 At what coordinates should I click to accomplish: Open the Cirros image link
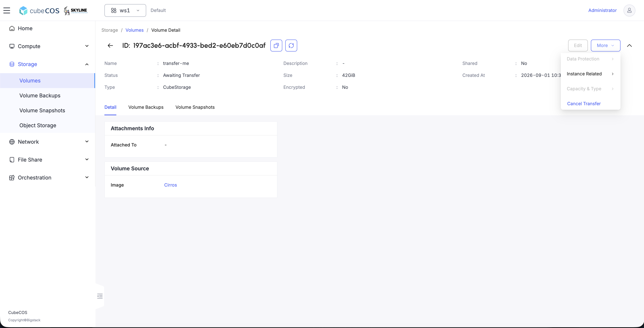170,185
